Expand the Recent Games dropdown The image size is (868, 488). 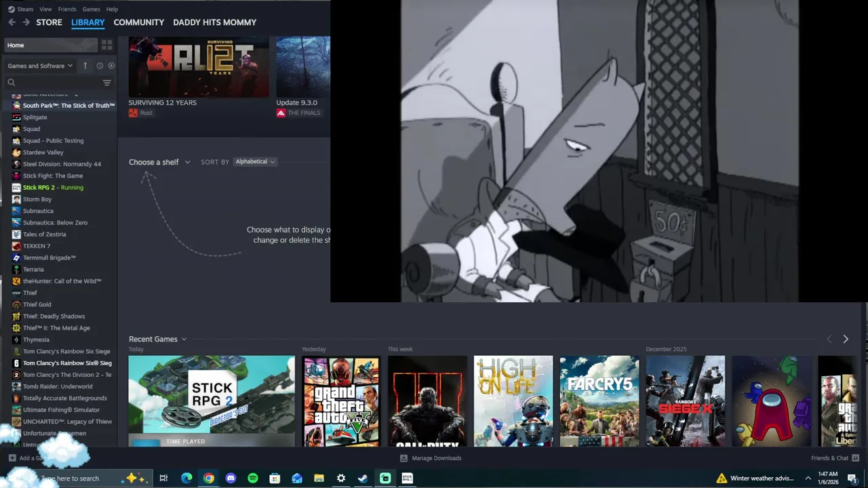pos(157,339)
